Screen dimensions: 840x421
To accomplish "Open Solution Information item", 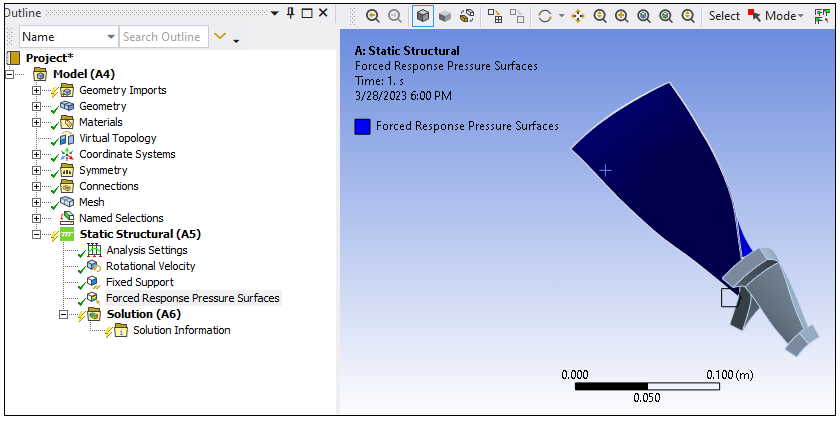I will point(182,330).
